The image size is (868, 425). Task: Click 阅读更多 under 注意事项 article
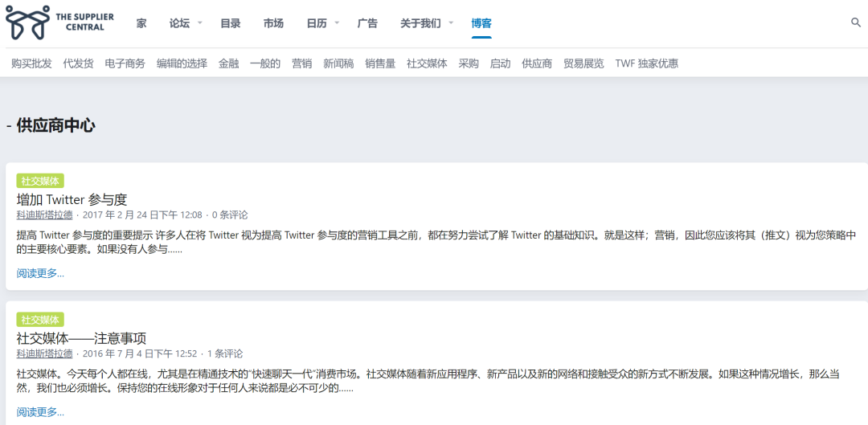coord(40,411)
